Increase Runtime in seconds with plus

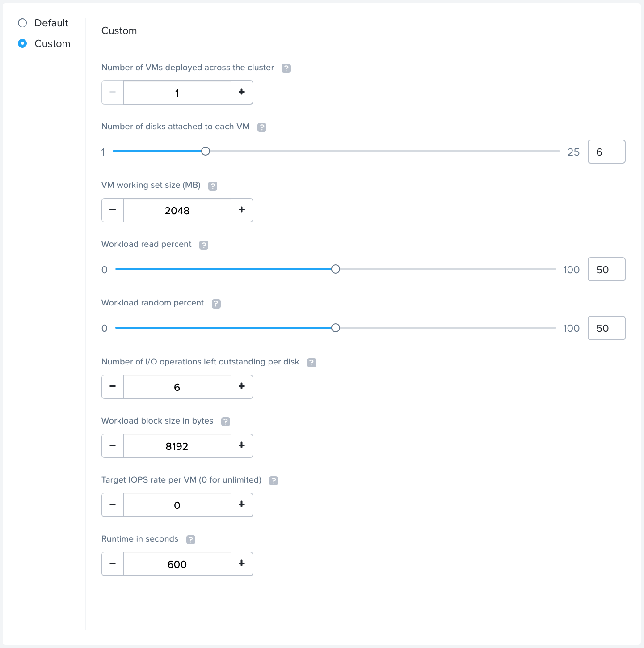(242, 564)
